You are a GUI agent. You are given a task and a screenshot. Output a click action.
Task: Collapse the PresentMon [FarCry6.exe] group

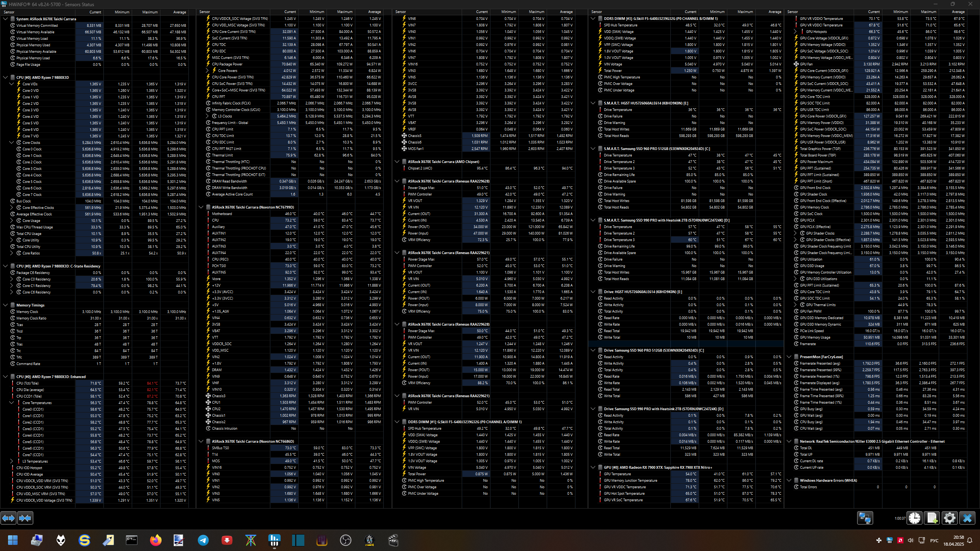[789, 357]
